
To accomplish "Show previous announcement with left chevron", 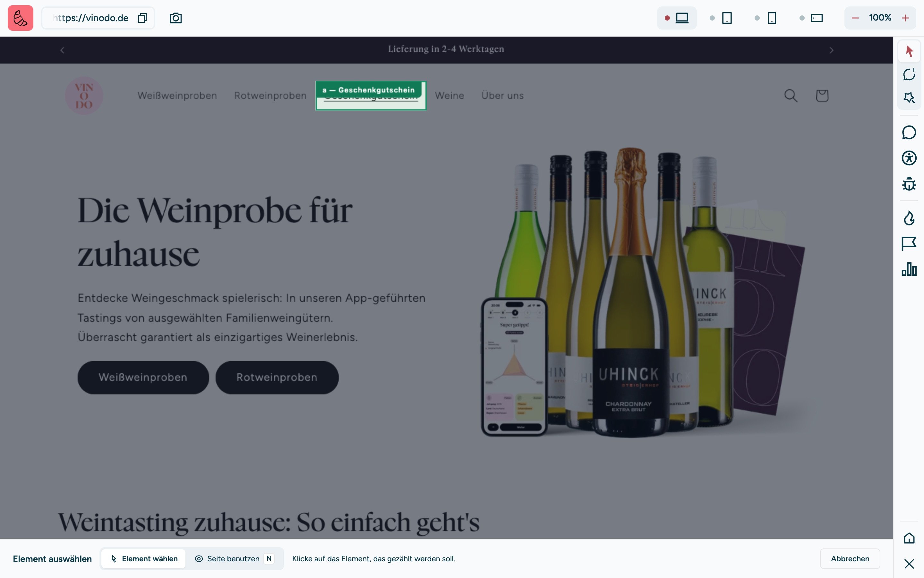I will pos(62,50).
